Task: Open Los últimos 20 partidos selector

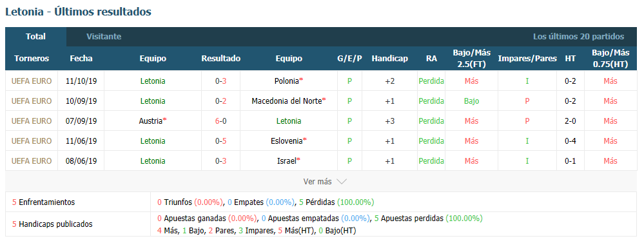Action: [578, 37]
